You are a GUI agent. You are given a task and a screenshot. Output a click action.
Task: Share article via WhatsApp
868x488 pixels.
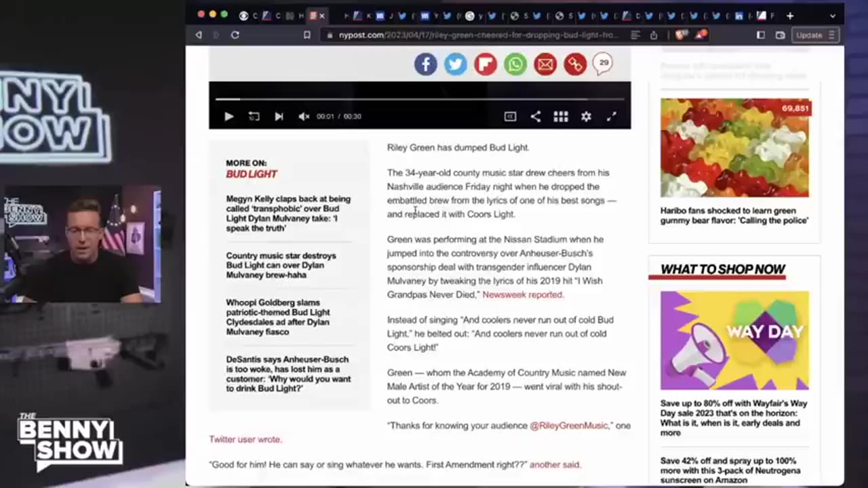(515, 64)
